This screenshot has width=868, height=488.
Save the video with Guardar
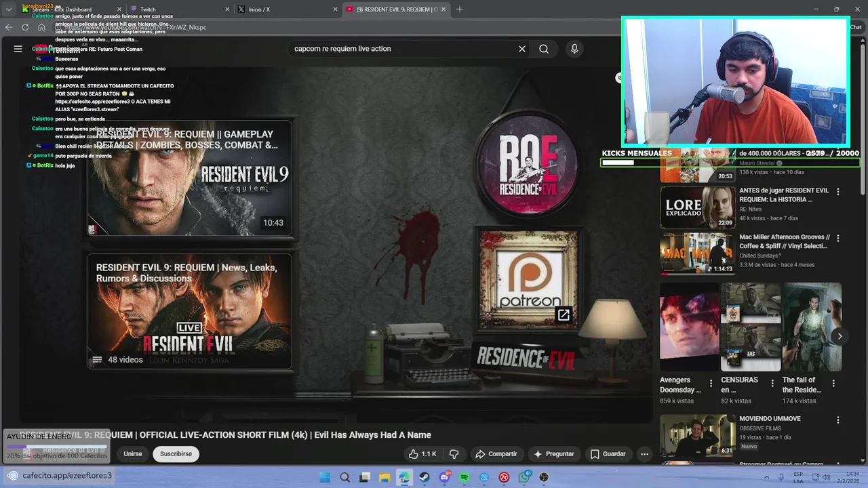click(x=608, y=454)
